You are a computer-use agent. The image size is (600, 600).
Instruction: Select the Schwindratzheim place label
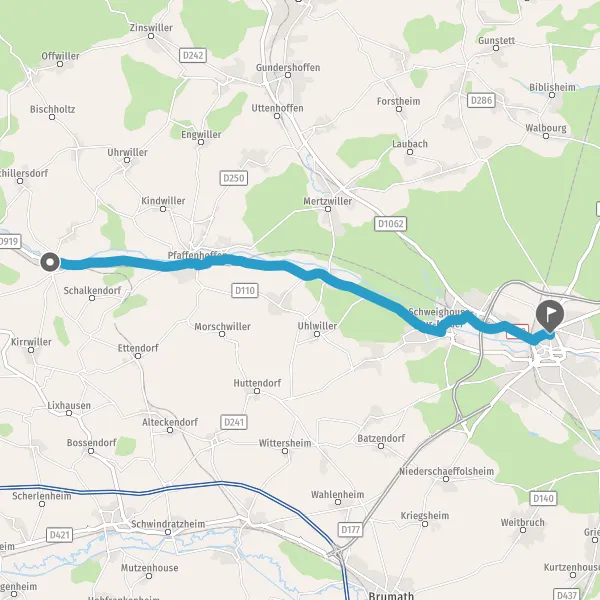coord(168,524)
